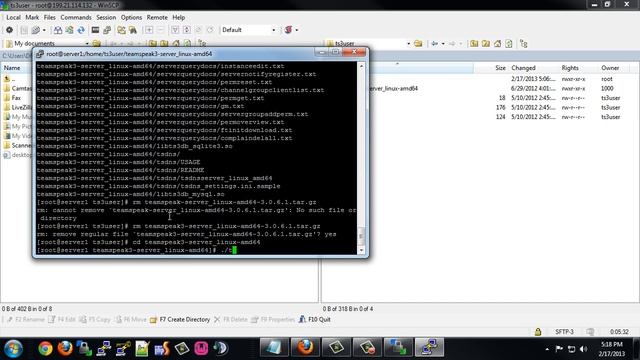This screenshot has height=360, width=640.
Task: Open the Remote menu
Action: click(x=157, y=18)
